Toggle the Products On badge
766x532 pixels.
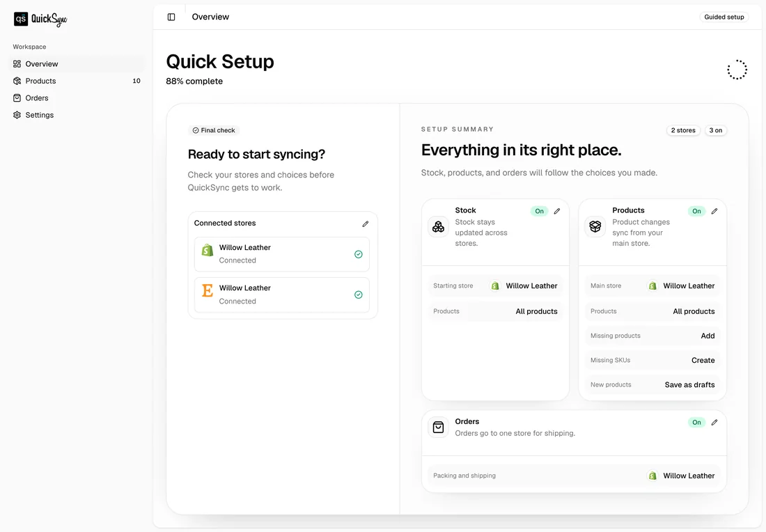pos(696,211)
